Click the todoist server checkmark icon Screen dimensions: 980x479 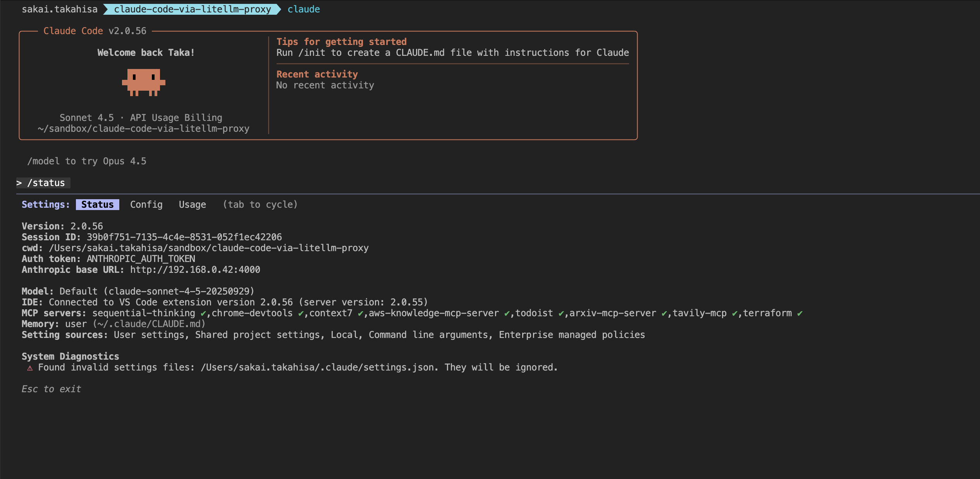(x=561, y=313)
